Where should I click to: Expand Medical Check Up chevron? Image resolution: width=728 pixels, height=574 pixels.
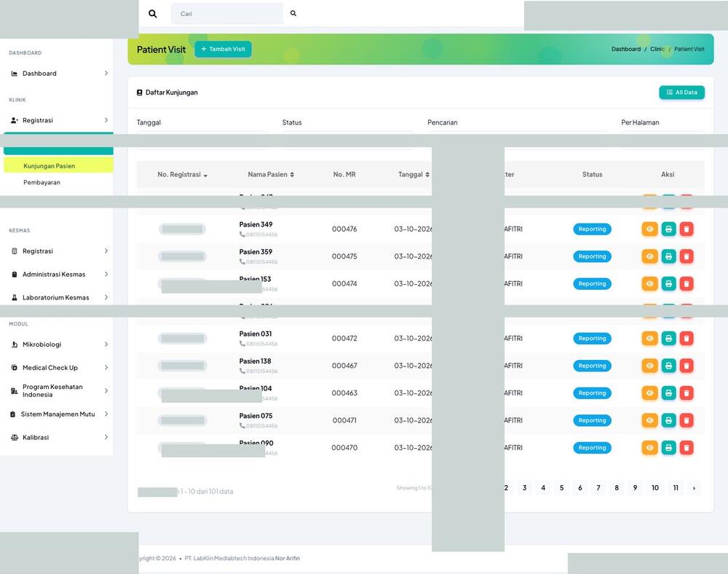point(106,368)
